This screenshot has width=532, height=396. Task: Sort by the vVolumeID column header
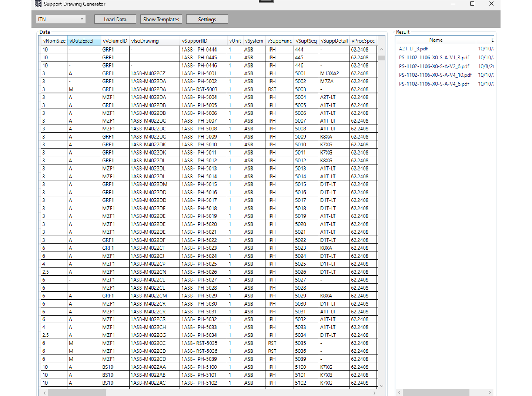coord(115,41)
